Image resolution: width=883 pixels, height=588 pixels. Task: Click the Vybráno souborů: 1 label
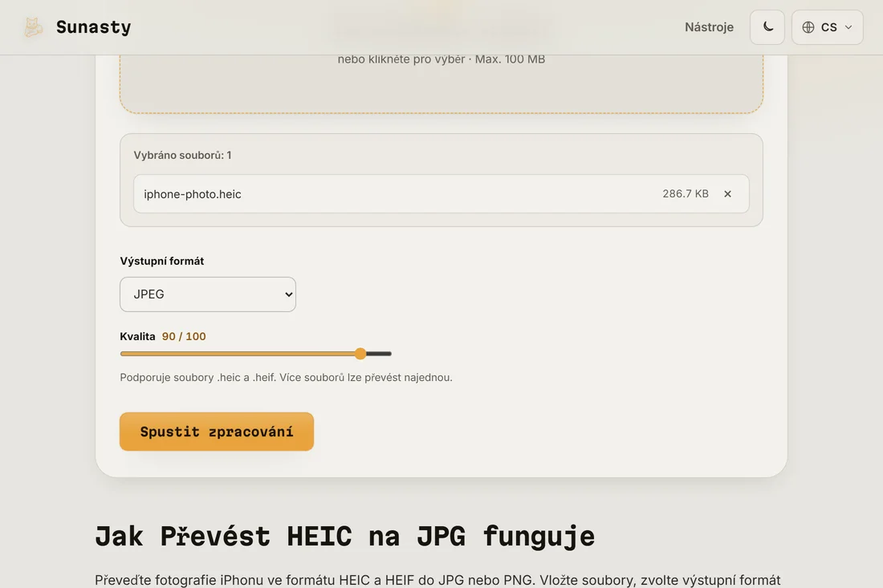click(182, 156)
